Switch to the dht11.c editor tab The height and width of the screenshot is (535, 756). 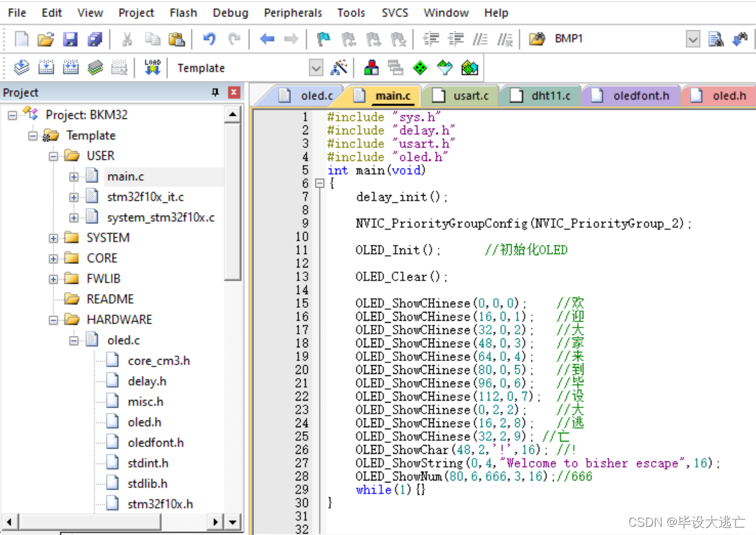point(541,96)
